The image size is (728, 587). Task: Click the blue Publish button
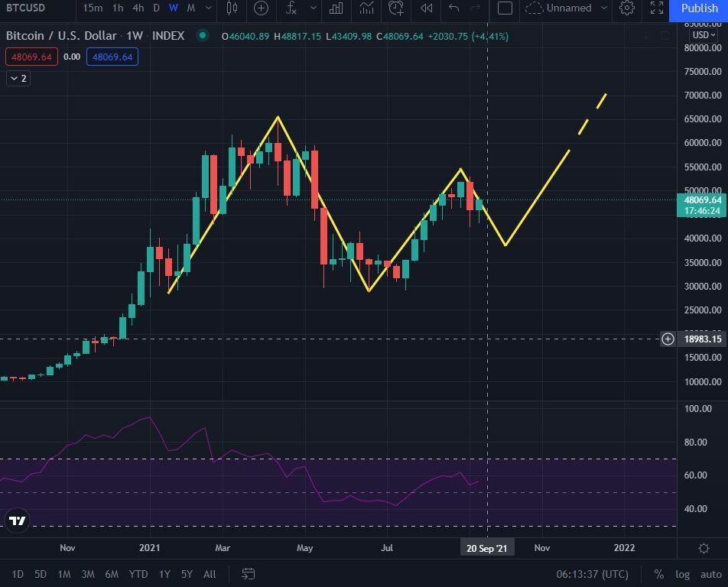(698, 8)
